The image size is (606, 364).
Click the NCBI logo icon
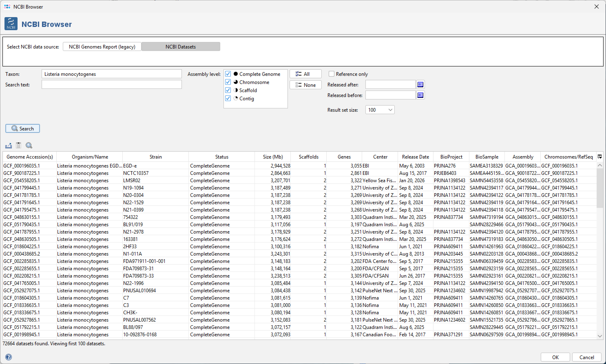[11, 24]
